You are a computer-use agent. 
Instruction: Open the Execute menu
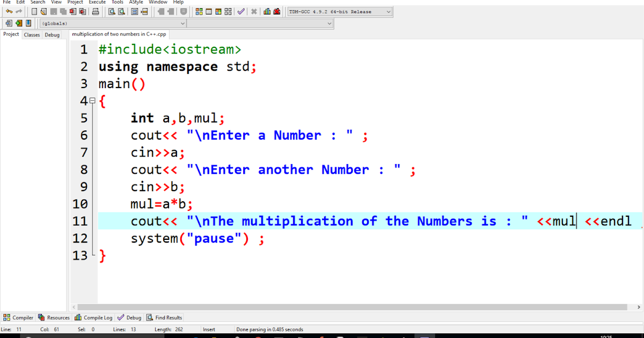coord(97,2)
